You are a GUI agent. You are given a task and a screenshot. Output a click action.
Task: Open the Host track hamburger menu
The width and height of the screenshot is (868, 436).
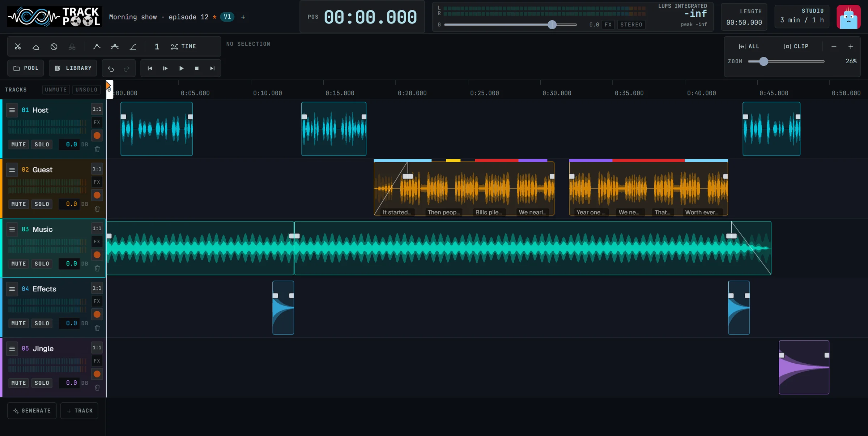click(12, 110)
